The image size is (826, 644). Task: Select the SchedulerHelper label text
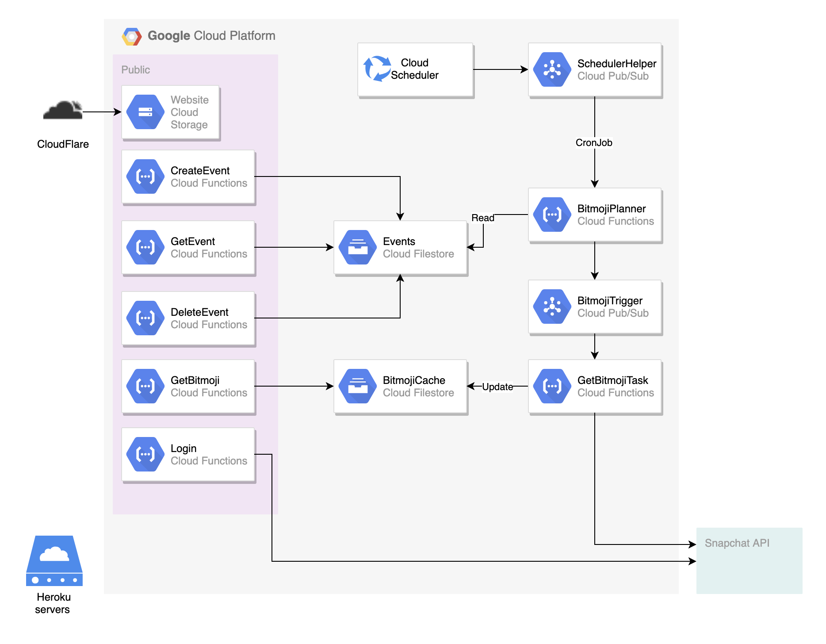pyautogui.click(x=617, y=64)
